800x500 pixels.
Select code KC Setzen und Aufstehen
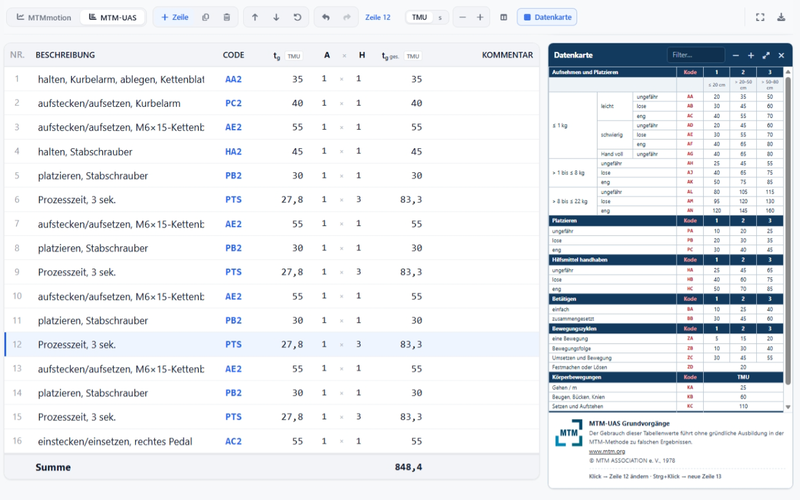tap(690, 407)
